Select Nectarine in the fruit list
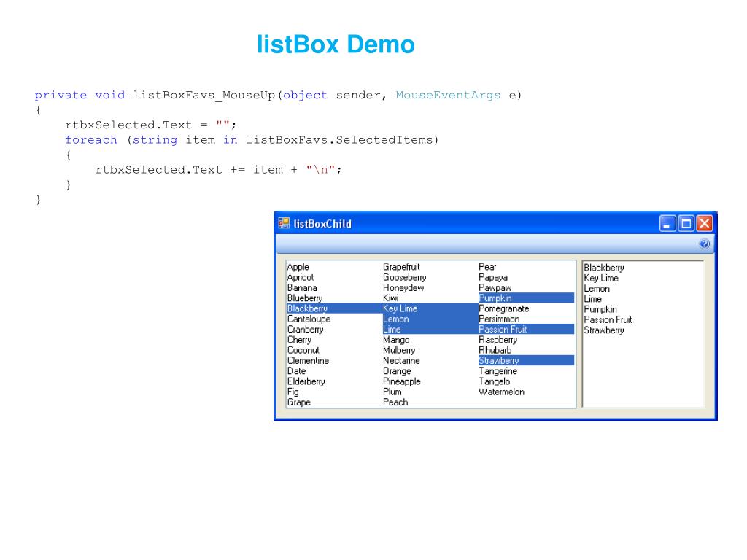Screen dimensions: 747x560 point(402,361)
